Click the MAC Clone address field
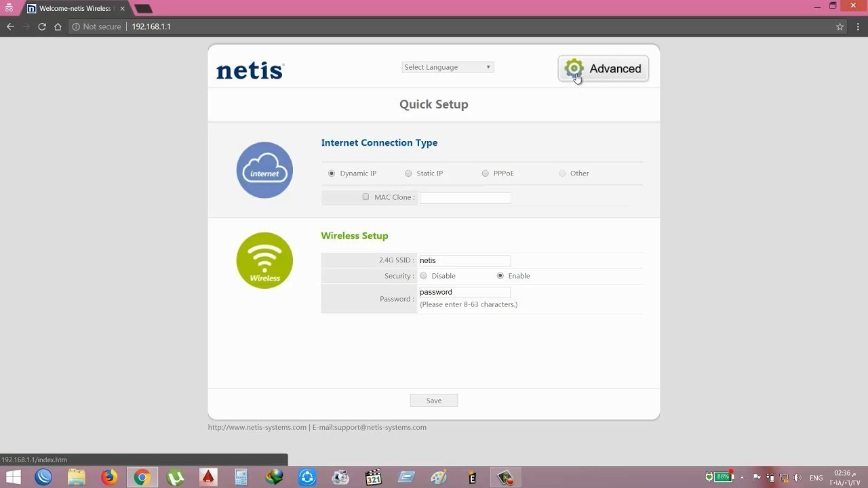 coord(465,198)
